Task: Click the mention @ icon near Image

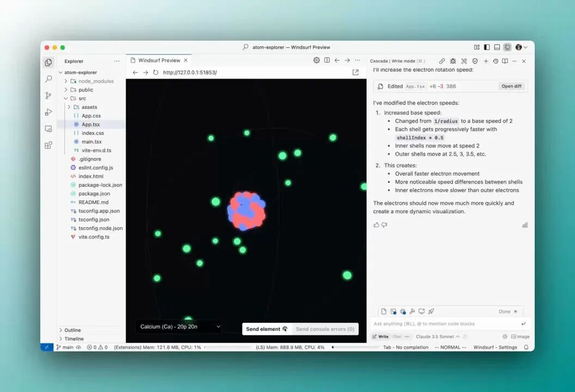Action: point(505,336)
